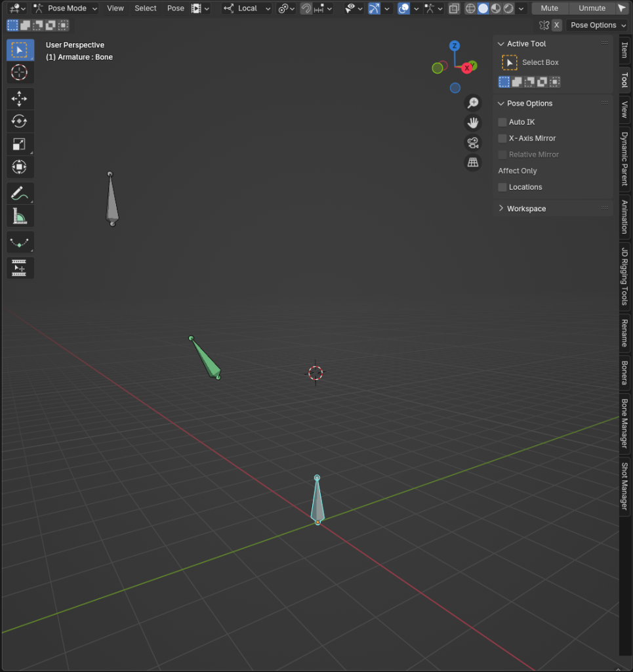This screenshot has height=672, width=633.
Task: Click the hand pan-view button
Action: (473, 123)
